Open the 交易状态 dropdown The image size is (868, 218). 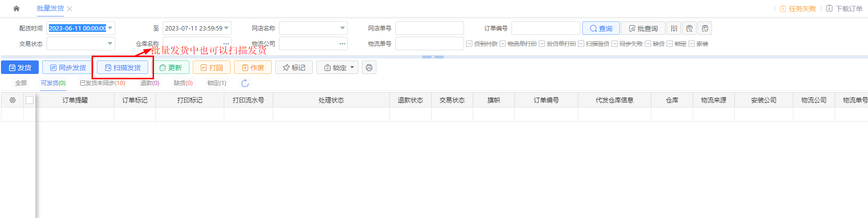[110, 44]
